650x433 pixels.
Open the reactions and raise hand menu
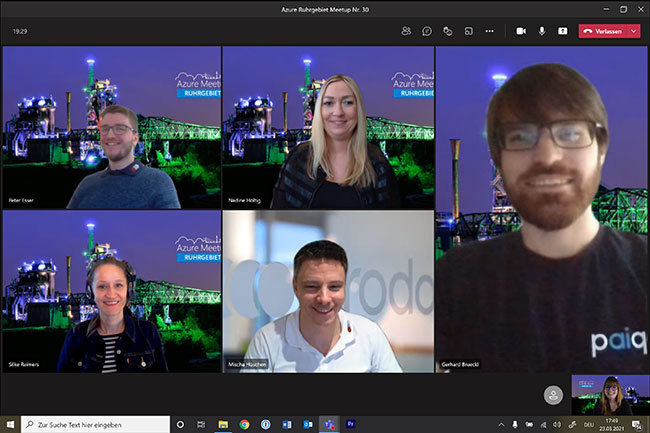tap(448, 31)
